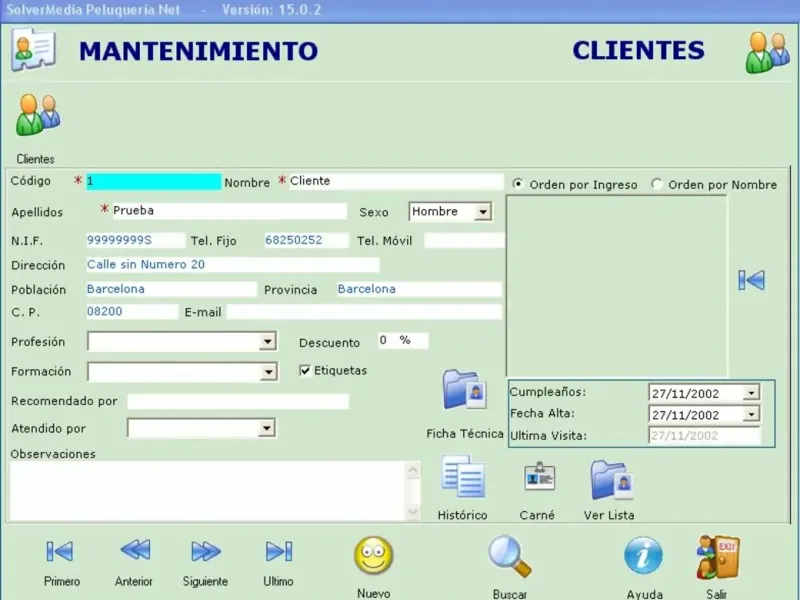Viewport: 800px width, 600px height.
Task: Expand the Atendido por dropdown
Action: 266,428
